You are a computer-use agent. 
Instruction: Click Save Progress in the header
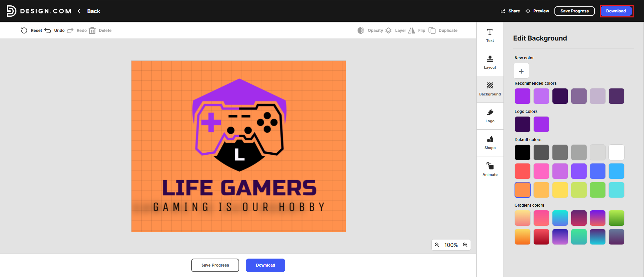575,11
